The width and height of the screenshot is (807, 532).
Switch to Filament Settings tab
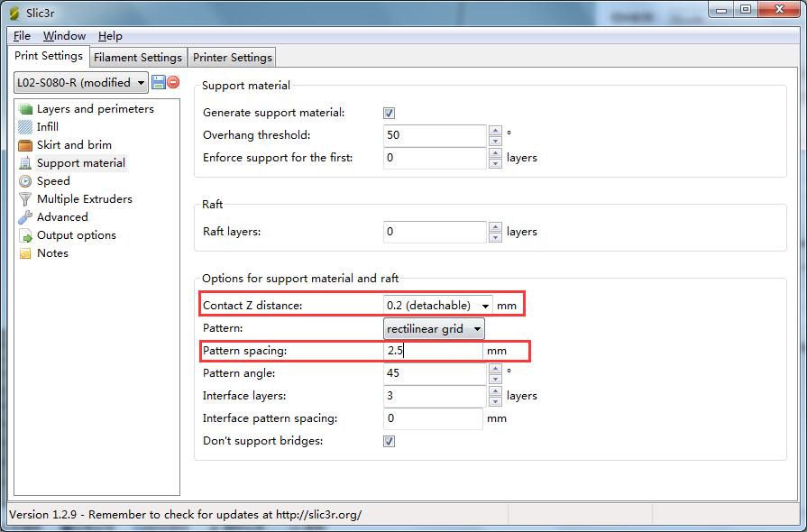click(x=137, y=58)
